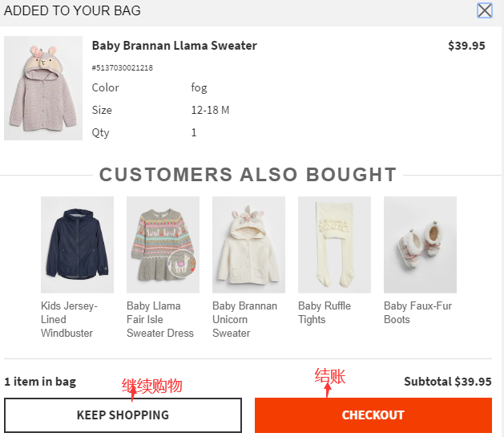Open the Baby Faux-Fur Boots text link
Viewport: 504px width, 437px height.
point(417,313)
